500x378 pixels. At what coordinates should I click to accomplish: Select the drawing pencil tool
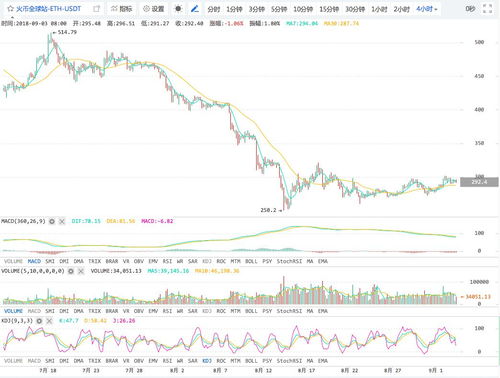(195, 9)
